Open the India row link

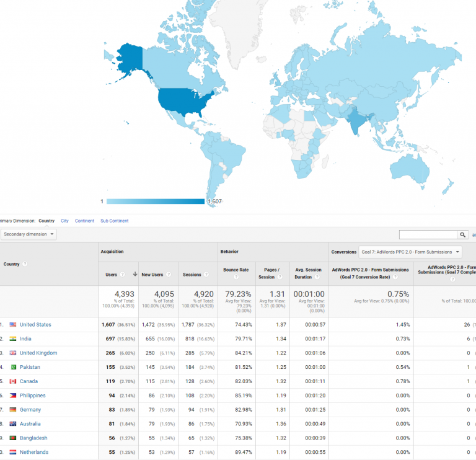[x=25, y=339]
